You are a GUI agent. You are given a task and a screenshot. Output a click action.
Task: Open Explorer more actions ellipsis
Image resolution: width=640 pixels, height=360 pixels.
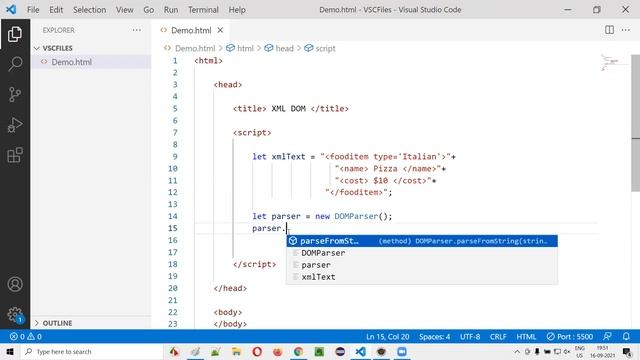click(136, 30)
